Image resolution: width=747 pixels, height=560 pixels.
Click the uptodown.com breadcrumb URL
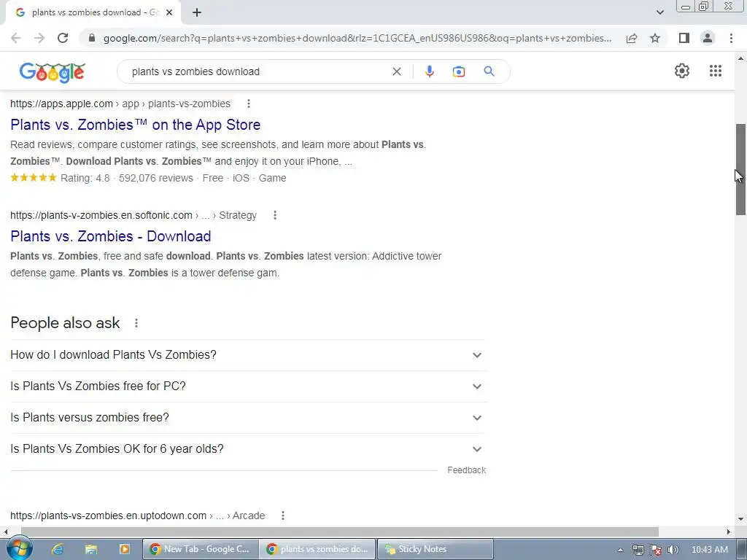tap(138, 516)
